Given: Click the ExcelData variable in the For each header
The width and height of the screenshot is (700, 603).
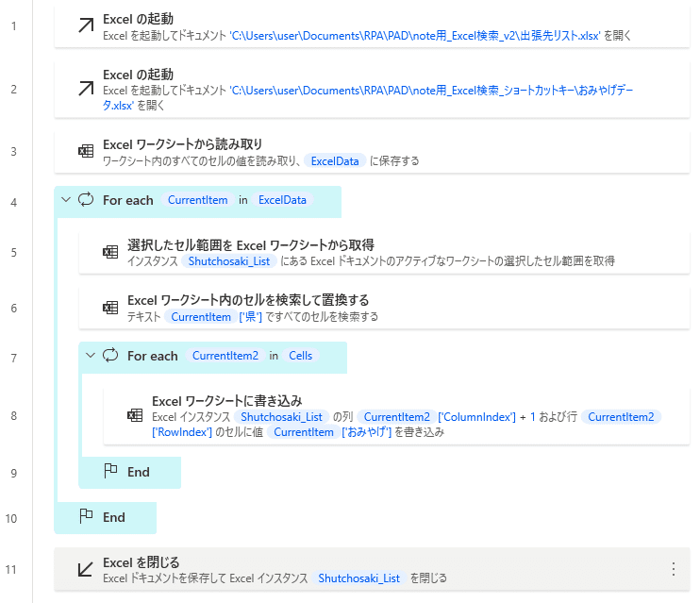Looking at the screenshot, I should click(283, 200).
